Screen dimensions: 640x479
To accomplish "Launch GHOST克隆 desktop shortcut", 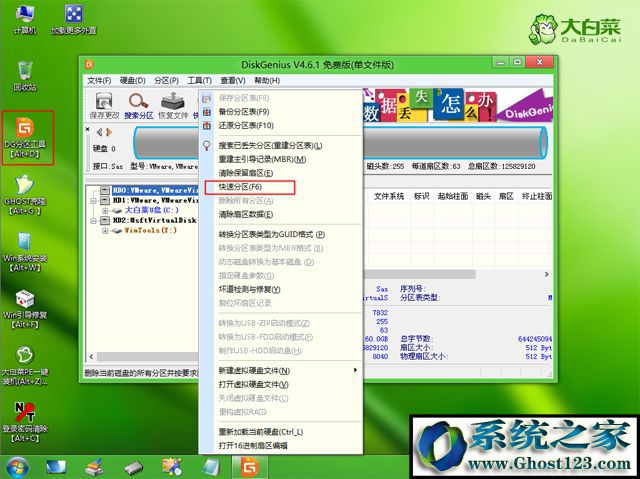I will [x=25, y=195].
